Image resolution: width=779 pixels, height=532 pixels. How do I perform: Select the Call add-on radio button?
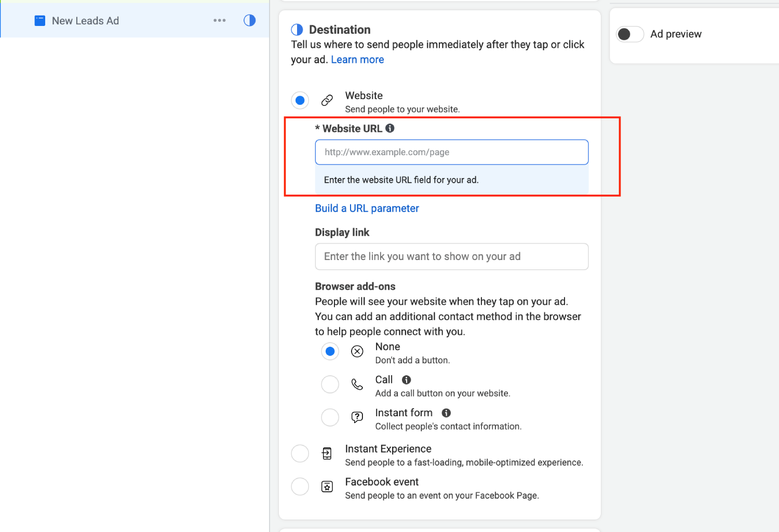point(330,385)
